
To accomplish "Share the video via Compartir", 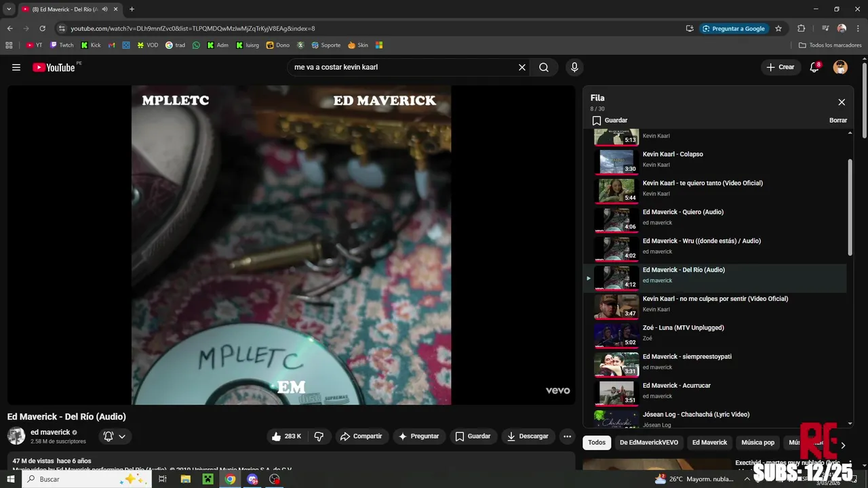I will tap(361, 436).
